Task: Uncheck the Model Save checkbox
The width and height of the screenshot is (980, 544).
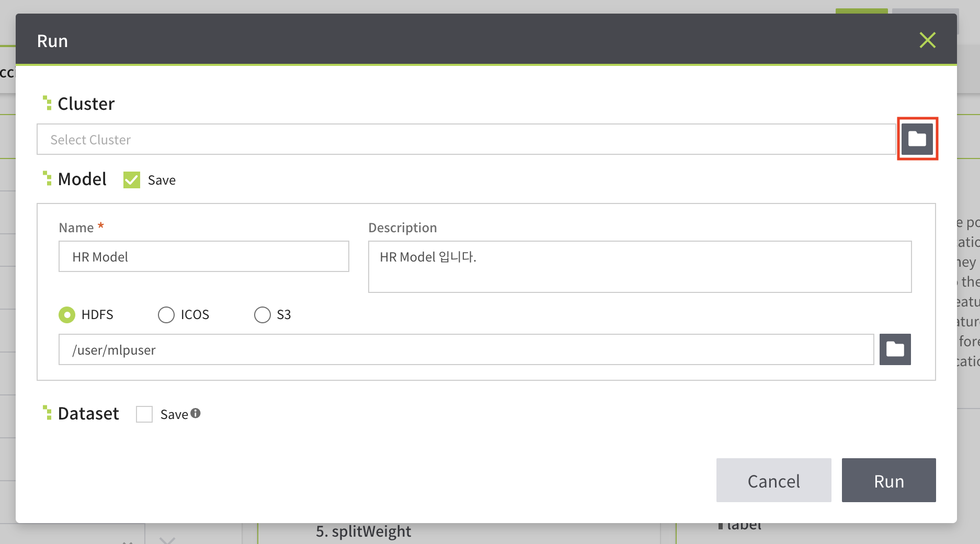Action: [x=132, y=180]
